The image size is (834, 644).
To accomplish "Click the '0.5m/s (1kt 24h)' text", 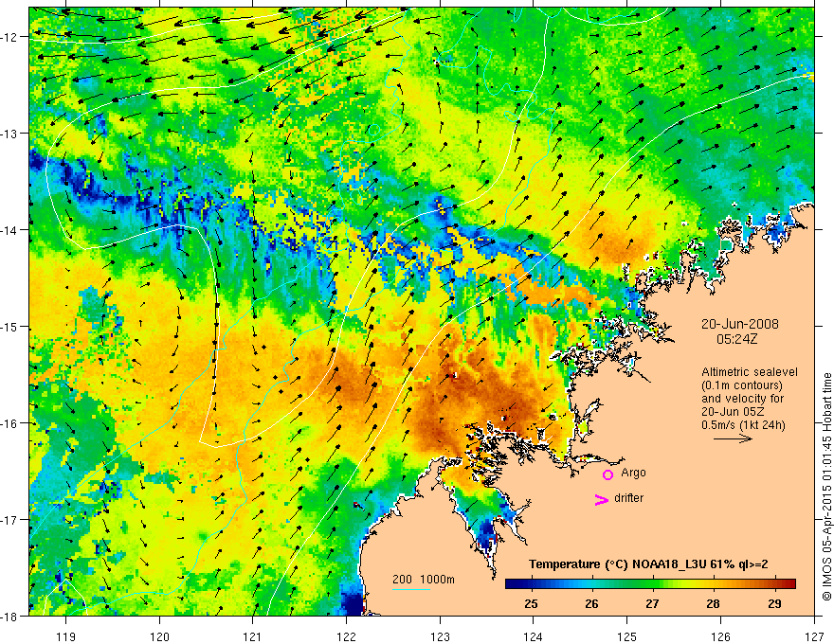I will (x=743, y=425).
